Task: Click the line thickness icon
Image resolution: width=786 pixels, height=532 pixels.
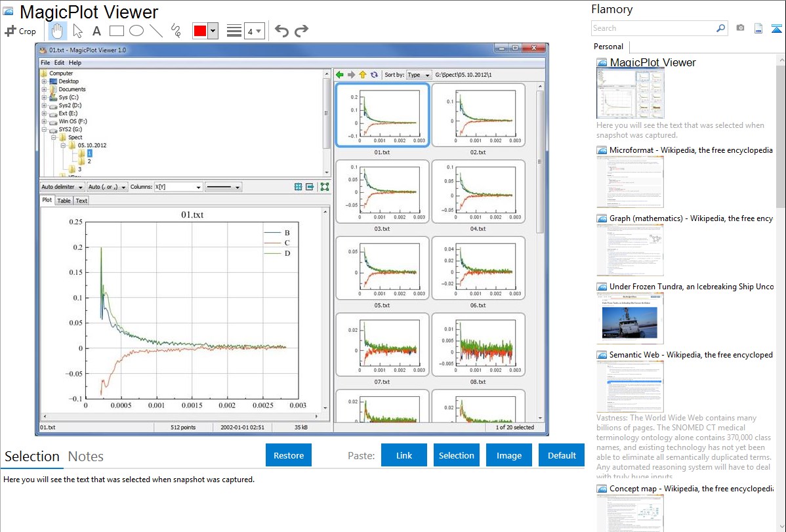Action: point(234,31)
